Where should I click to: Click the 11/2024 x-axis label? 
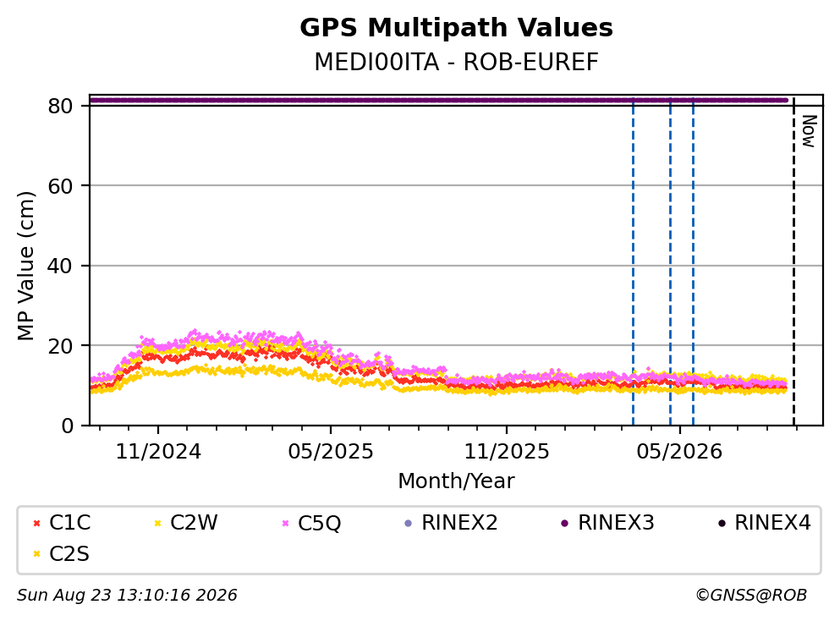[158, 452]
